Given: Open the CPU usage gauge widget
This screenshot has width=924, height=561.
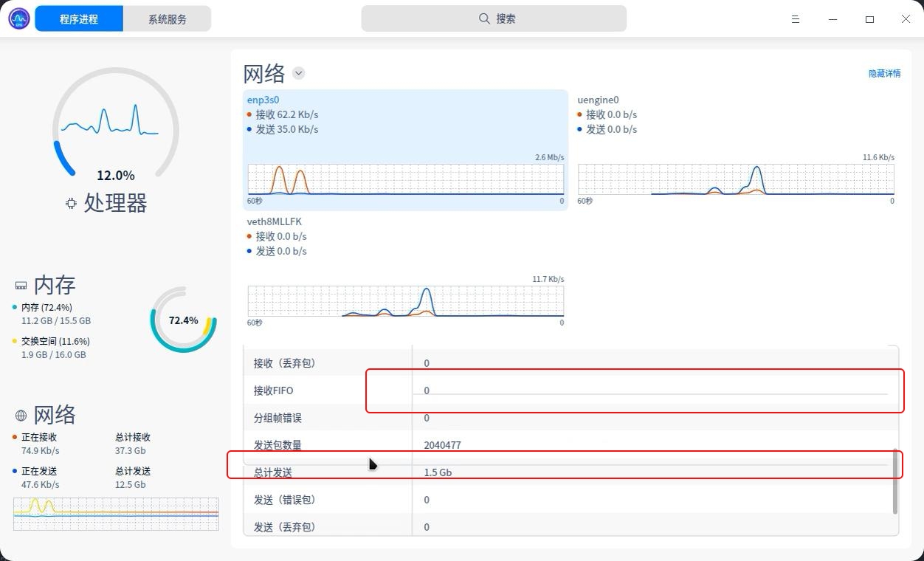Looking at the screenshot, I should [116, 122].
